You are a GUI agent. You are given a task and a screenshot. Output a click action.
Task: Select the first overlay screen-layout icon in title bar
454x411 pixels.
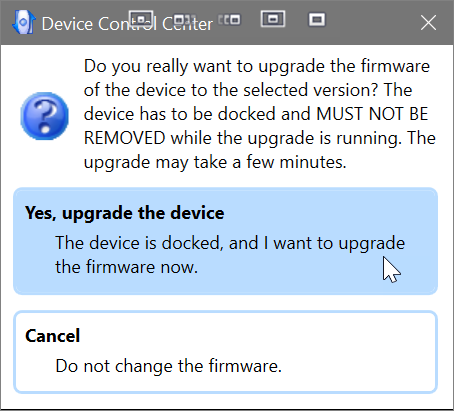(x=141, y=19)
